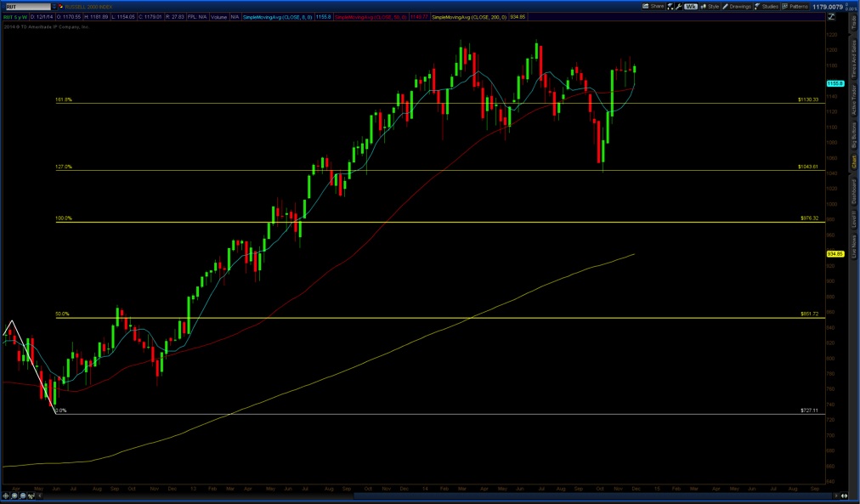This screenshot has height=504, width=860.
Task: Click the 100.0% Fibonacci level label
Action: coord(63,218)
